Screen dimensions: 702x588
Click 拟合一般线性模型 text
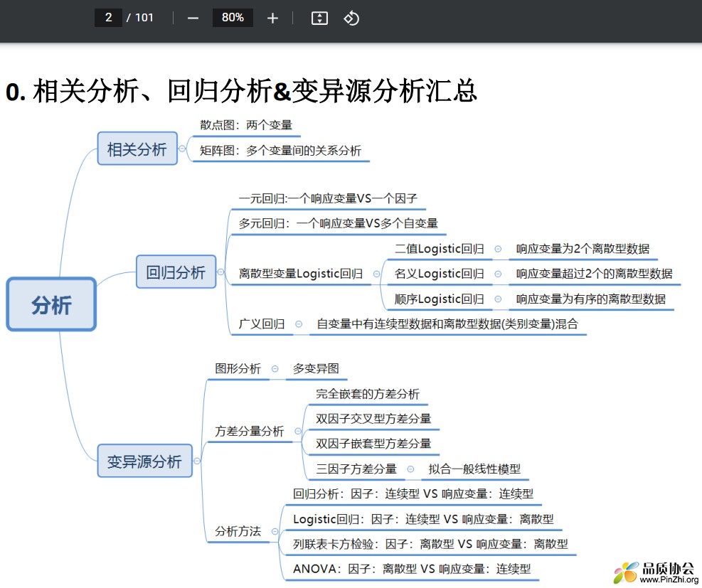[474, 469]
